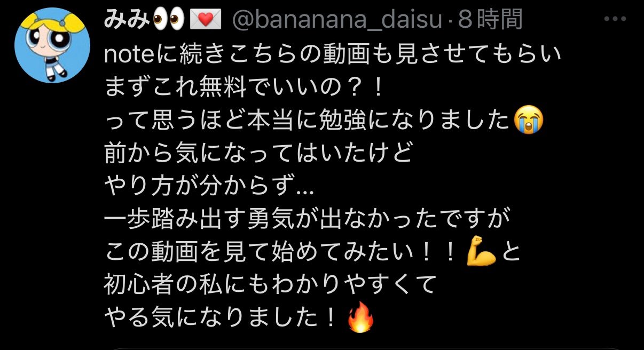Open the Bubbles cartoon profile avatar
This screenshot has width=644, height=350.
[x=52, y=45]
